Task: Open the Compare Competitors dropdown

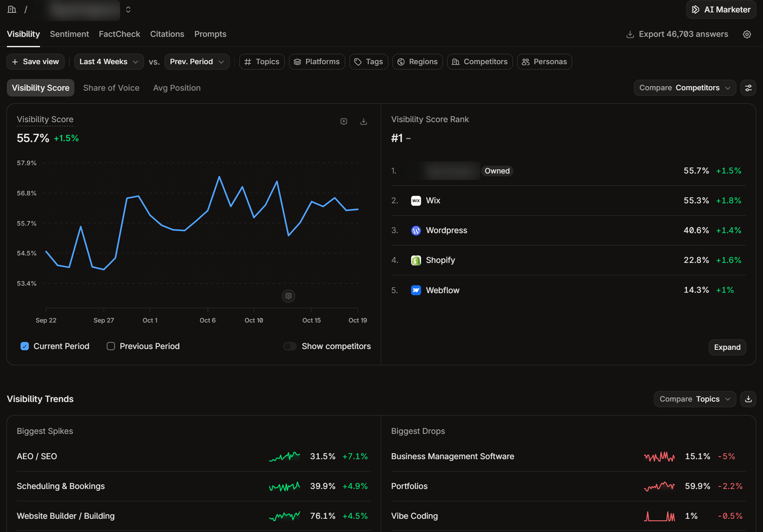Action: 685,88
